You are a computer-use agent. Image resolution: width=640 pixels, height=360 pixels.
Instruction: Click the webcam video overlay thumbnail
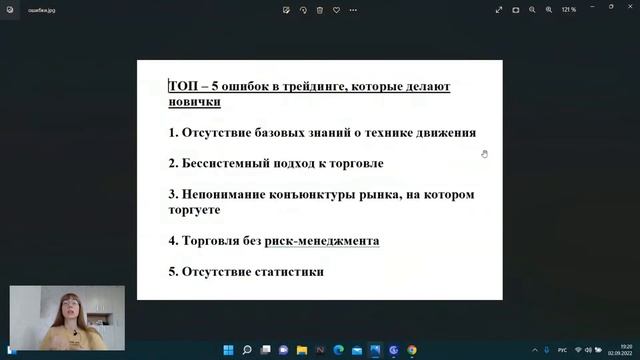tap(67, 318)
